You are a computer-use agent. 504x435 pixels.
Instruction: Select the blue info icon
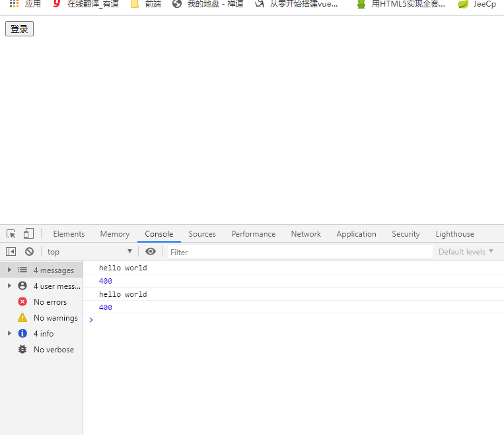click(x=22, y=333)
